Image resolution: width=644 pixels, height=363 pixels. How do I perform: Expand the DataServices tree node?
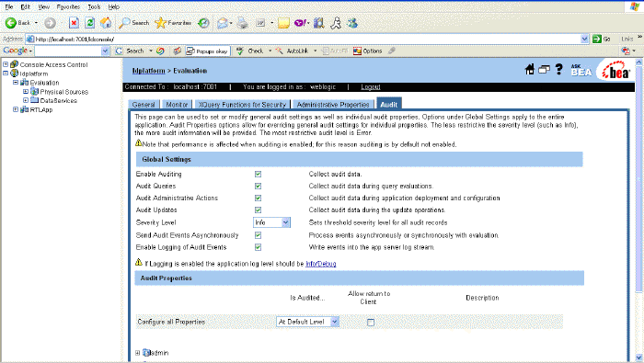[x=26, y=100]
